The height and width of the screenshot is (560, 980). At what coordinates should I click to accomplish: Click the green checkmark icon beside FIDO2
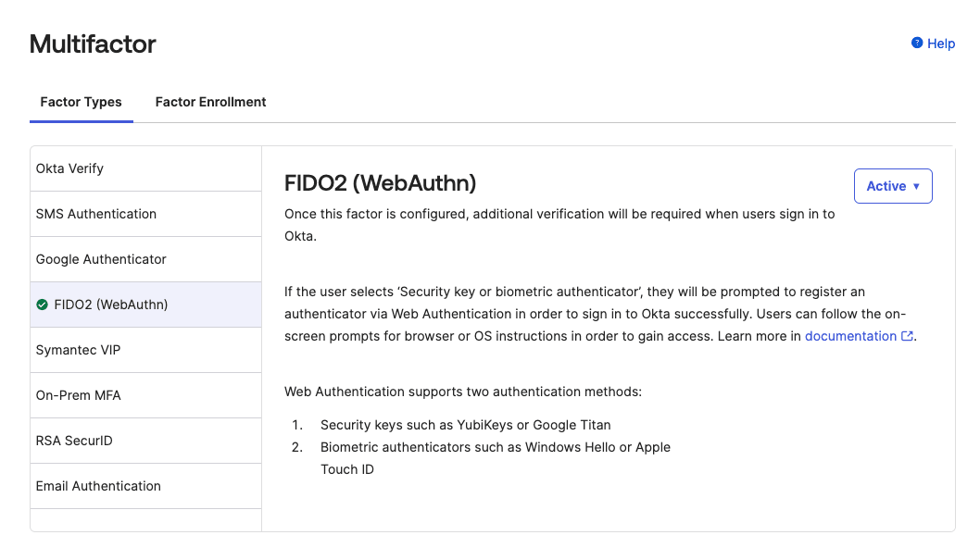coord(42,305)
